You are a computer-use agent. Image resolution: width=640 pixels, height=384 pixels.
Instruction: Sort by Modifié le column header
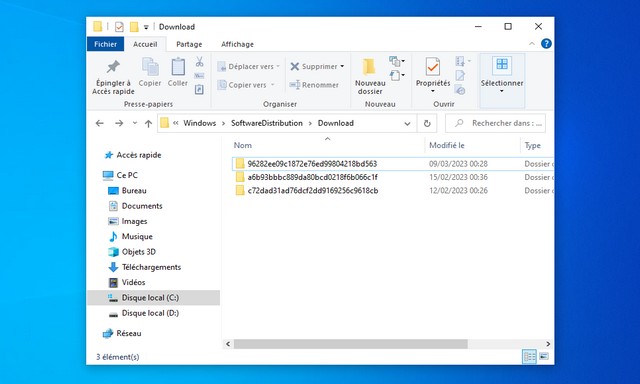447,145
